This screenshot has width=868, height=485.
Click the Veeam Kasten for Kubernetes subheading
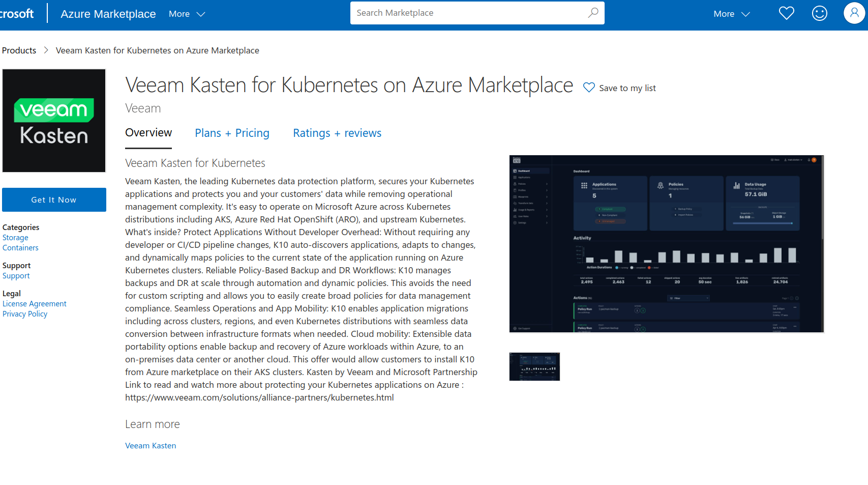(x=195, y=163)
